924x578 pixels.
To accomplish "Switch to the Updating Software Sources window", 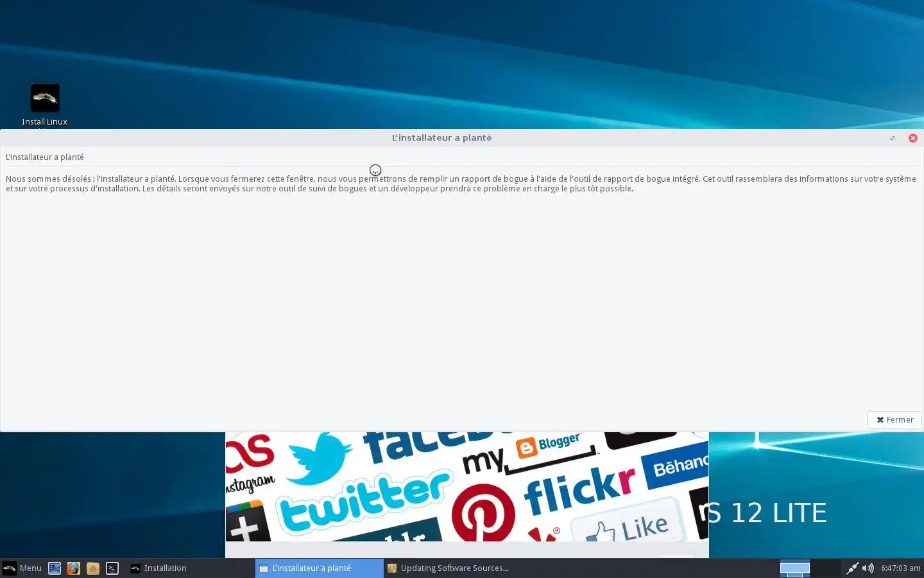I will click(x=449, y=568).
